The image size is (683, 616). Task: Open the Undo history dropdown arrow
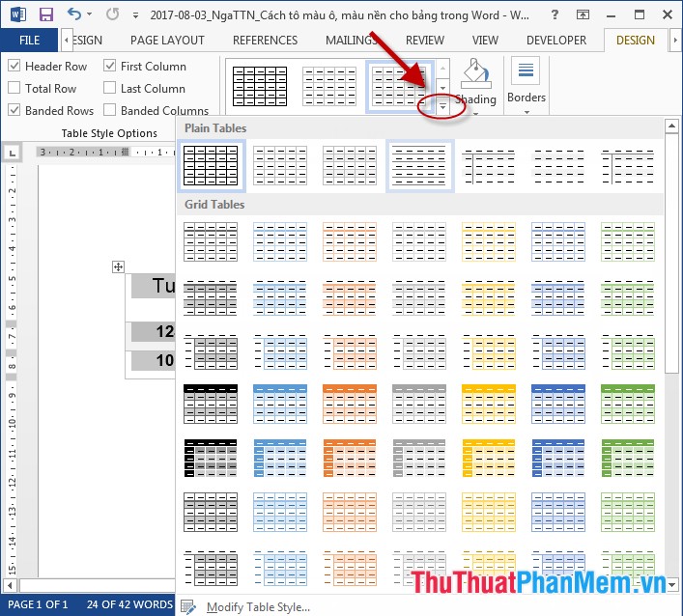coord(89,14)
